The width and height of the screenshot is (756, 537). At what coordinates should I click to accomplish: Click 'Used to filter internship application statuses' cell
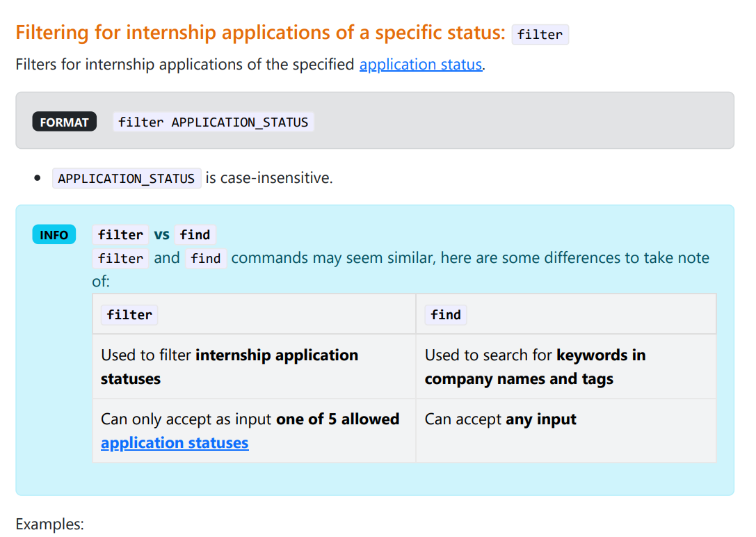[254, 367]
